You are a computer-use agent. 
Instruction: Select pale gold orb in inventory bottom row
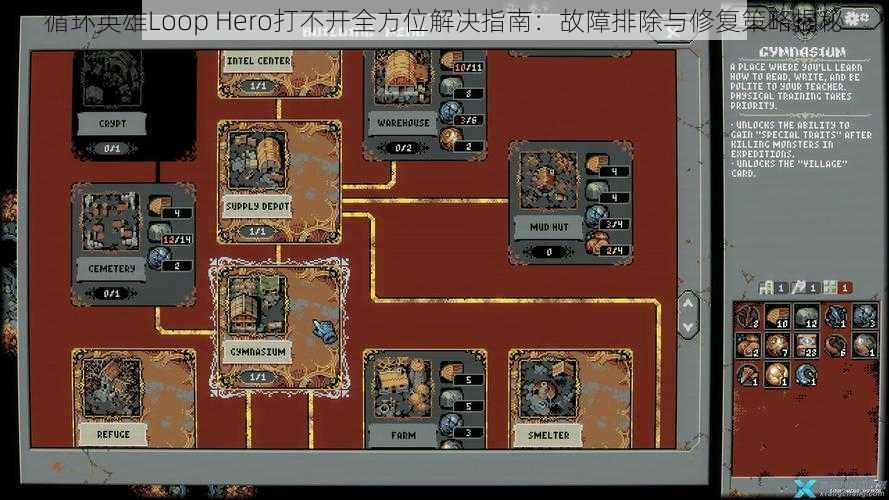coord(777,374)
